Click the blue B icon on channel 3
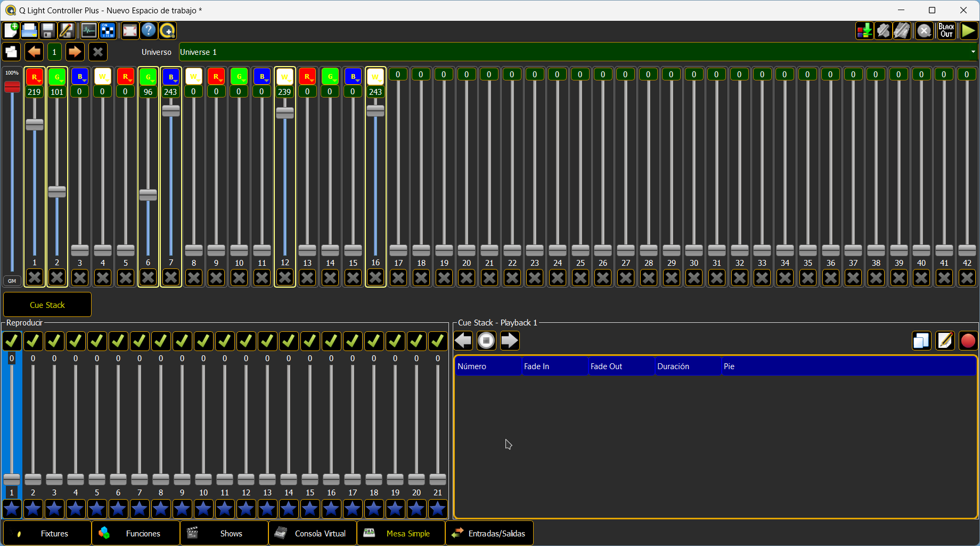Screen dimensions: 980x546 coord(80,77)
